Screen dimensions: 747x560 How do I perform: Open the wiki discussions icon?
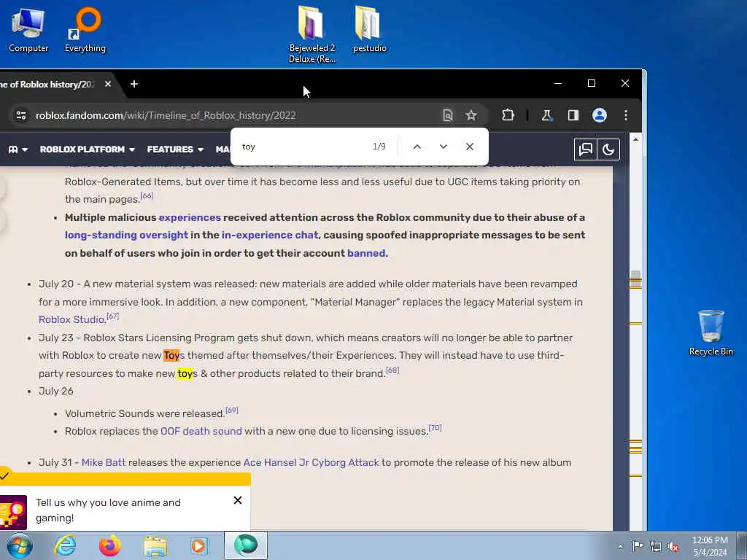tap(586, 149)
